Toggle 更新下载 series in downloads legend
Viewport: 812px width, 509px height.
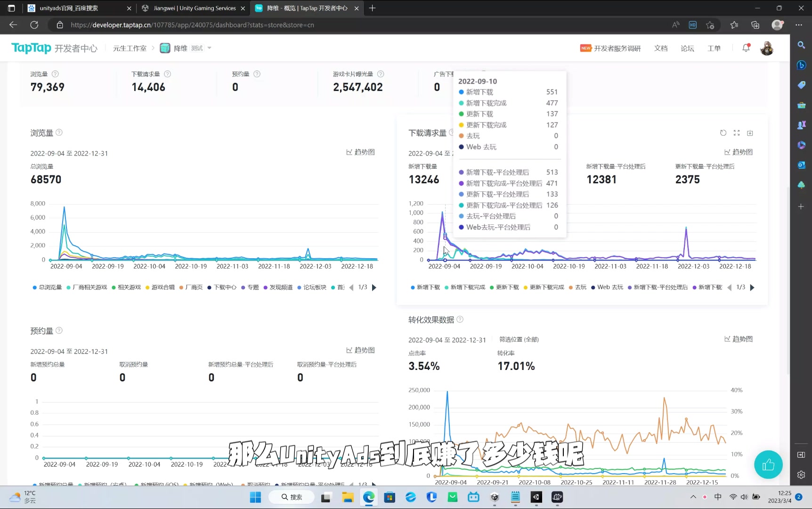pyautogui.click(x=504, y=287)
